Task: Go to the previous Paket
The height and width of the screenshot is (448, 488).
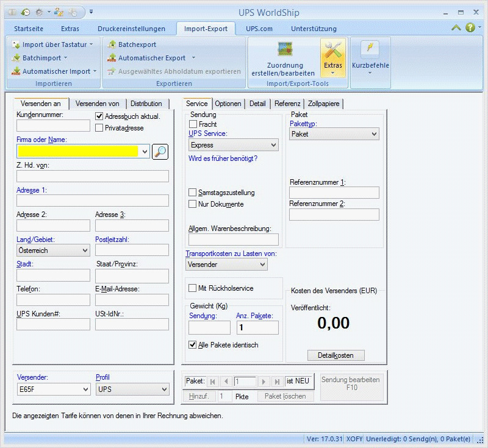Action: 226,382
